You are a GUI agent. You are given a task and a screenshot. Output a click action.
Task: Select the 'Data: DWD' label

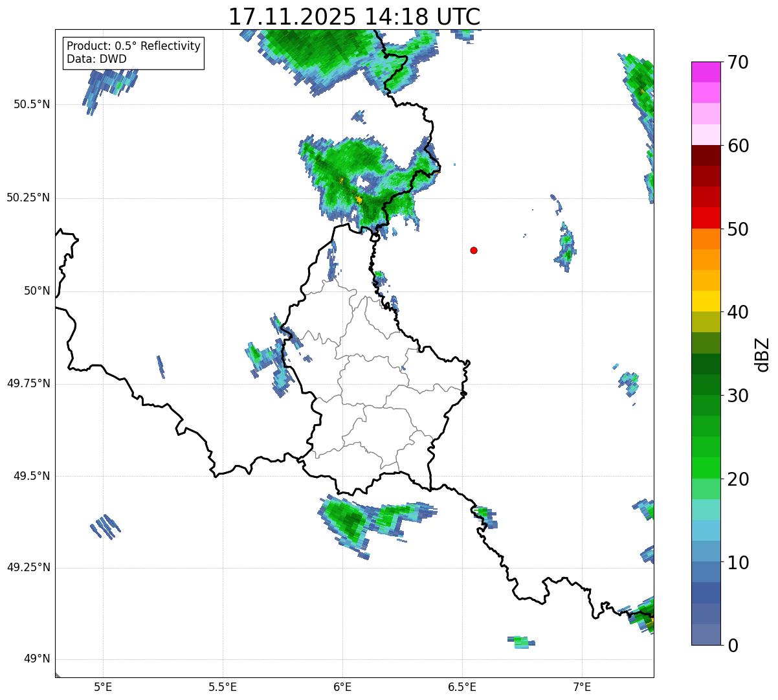pos(96,59)
